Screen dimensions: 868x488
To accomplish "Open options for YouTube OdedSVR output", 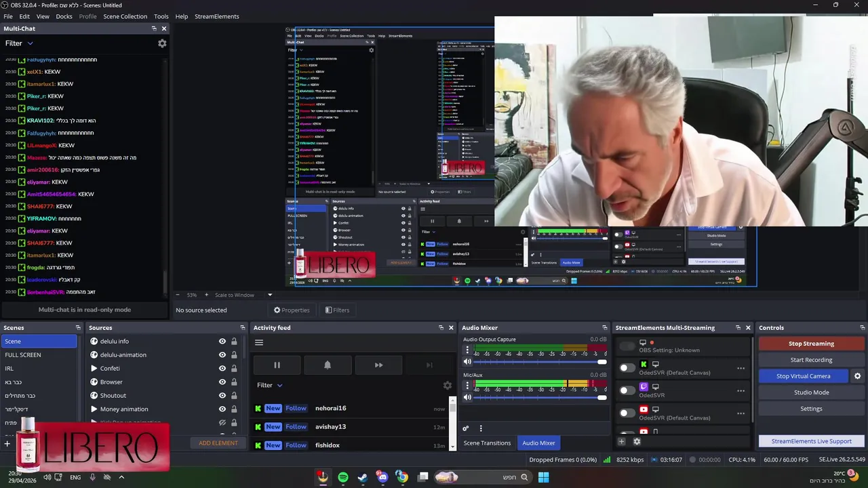I will coord(741,413).
